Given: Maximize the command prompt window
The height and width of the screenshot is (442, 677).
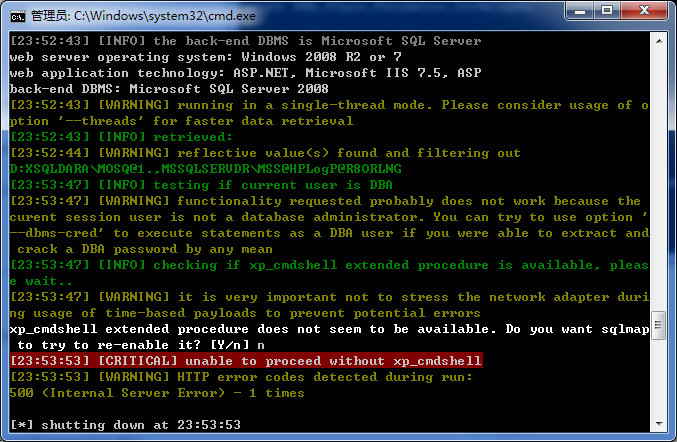Looking at the screenshot, I should click(607, 11).
